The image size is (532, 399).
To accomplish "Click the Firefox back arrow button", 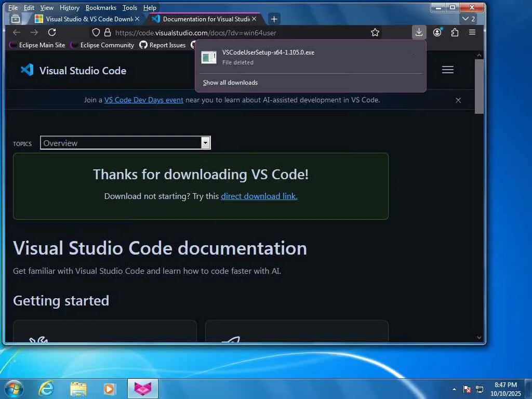I will pyautogui.click(x=16, y=32).
